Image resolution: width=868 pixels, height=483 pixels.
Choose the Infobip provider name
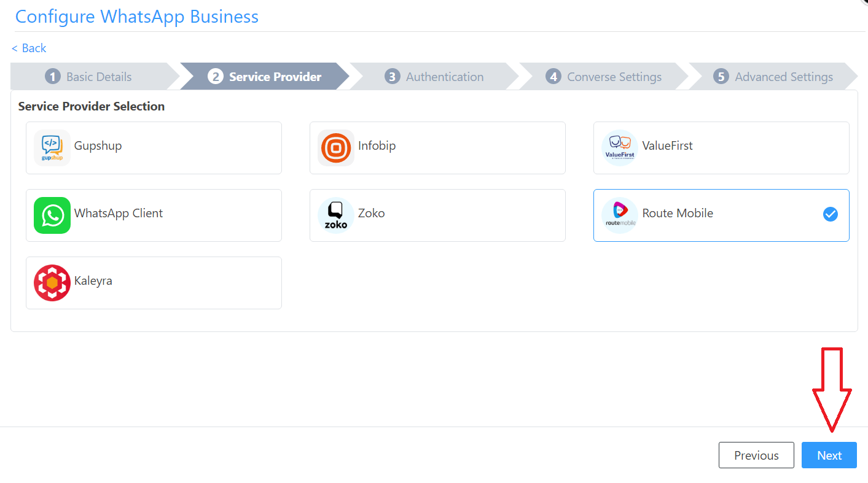(377, 146)
